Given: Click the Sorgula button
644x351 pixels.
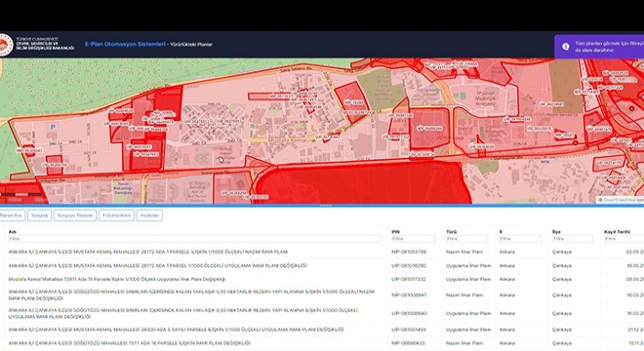Looking at the screenshot, I should pyautogui.click(x=39, y=215).
